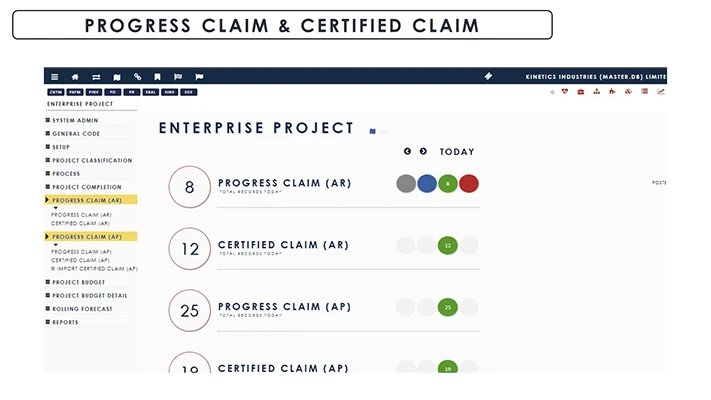
Task: Go to previous day arrow
Action: coord(408,151)
